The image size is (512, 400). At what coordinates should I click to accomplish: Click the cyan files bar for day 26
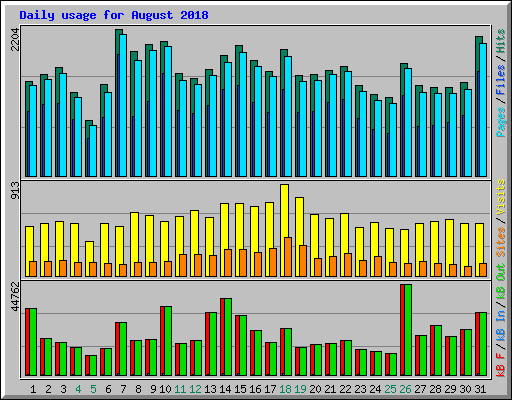point(408,123)
